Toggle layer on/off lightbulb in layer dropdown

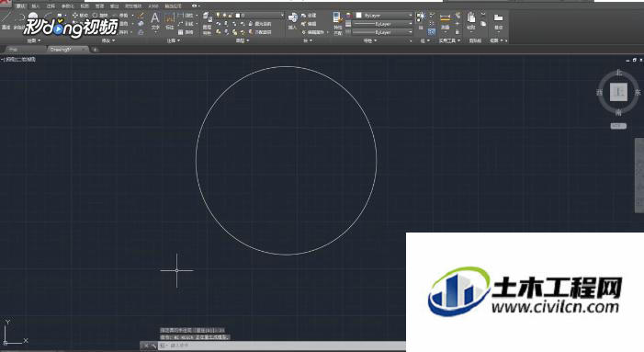pos(218,16)
